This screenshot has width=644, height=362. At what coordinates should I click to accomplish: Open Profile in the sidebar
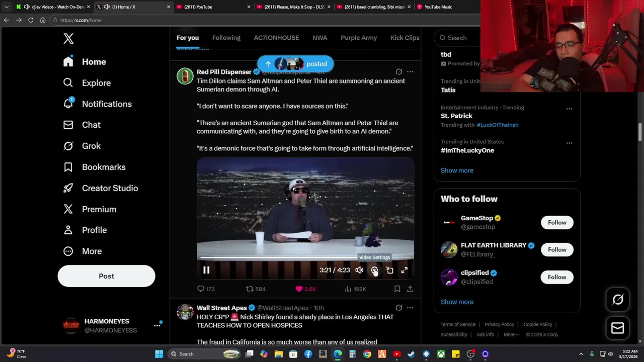85,230
